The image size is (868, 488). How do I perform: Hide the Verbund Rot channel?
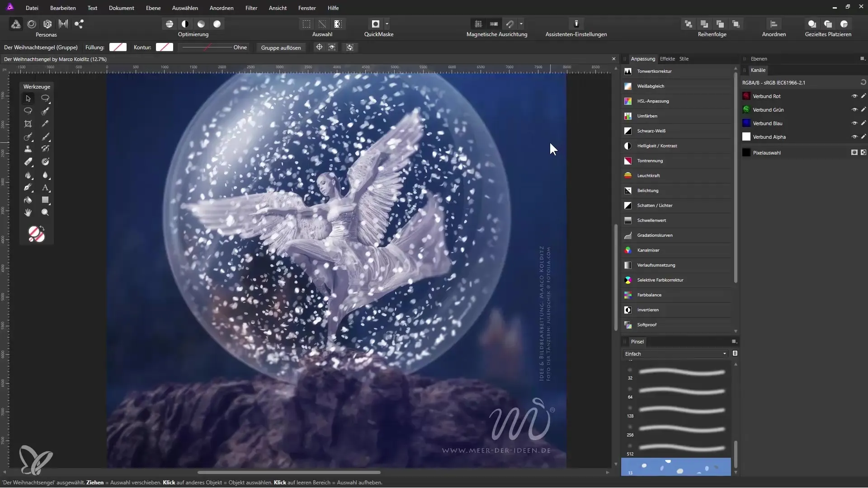pos(854,96)
